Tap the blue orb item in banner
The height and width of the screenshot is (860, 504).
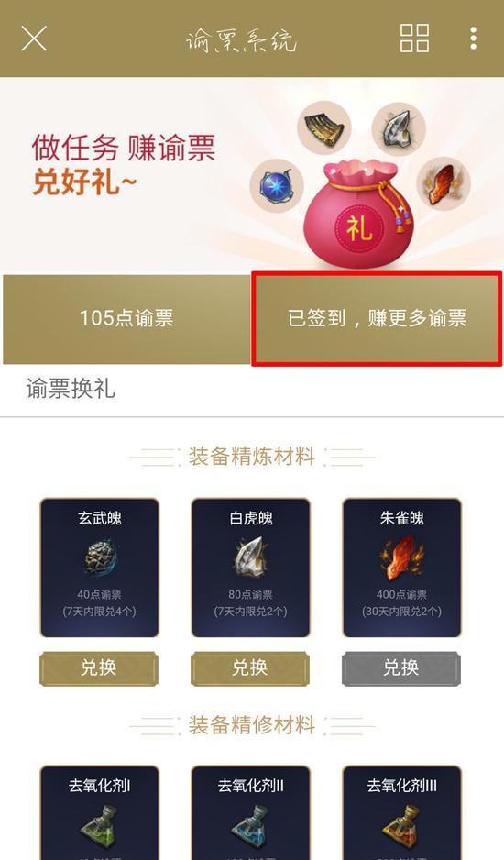(x=277, y=186)
